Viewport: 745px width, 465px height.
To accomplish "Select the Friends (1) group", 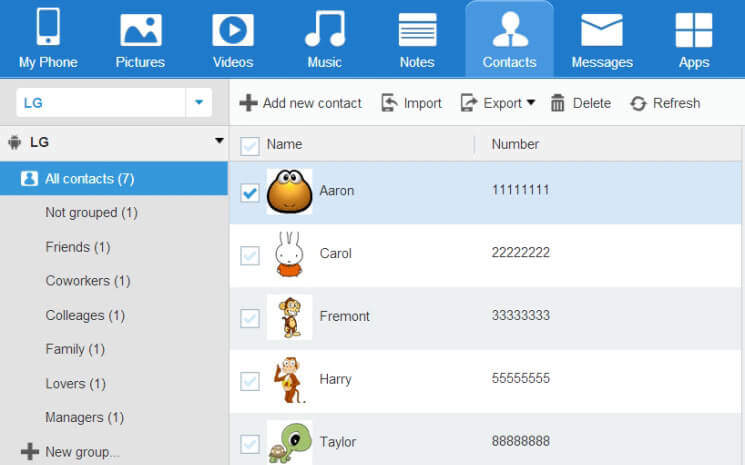I will [77, 247].
